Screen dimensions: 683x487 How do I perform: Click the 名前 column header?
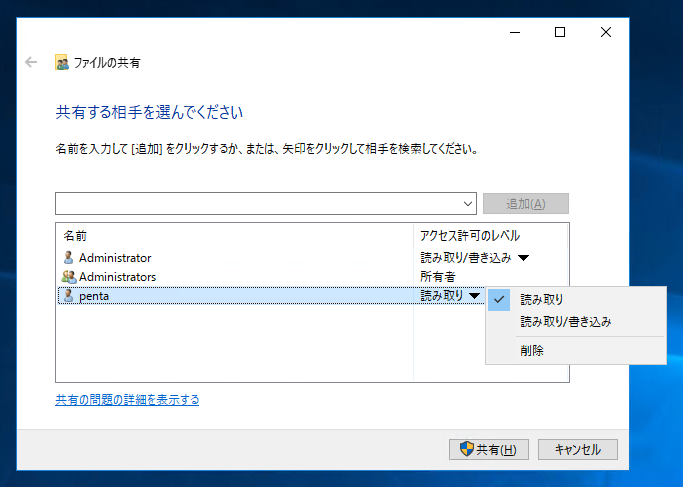235,236
